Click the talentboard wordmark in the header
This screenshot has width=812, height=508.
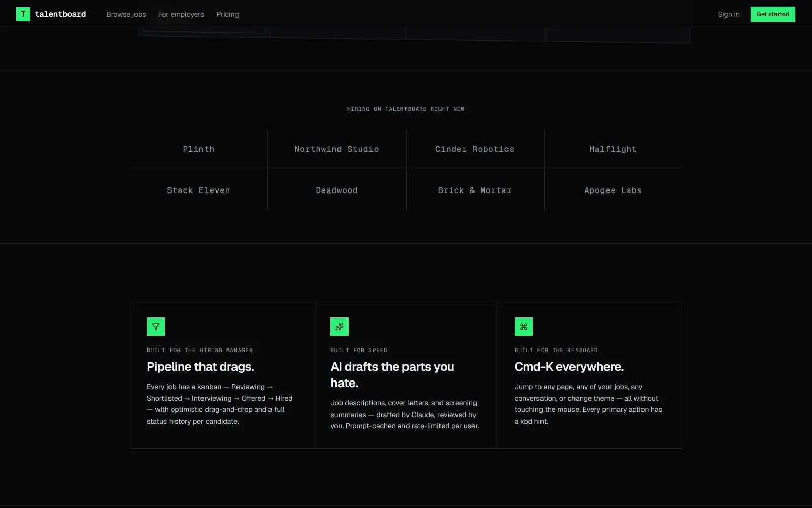coord(60,14)
